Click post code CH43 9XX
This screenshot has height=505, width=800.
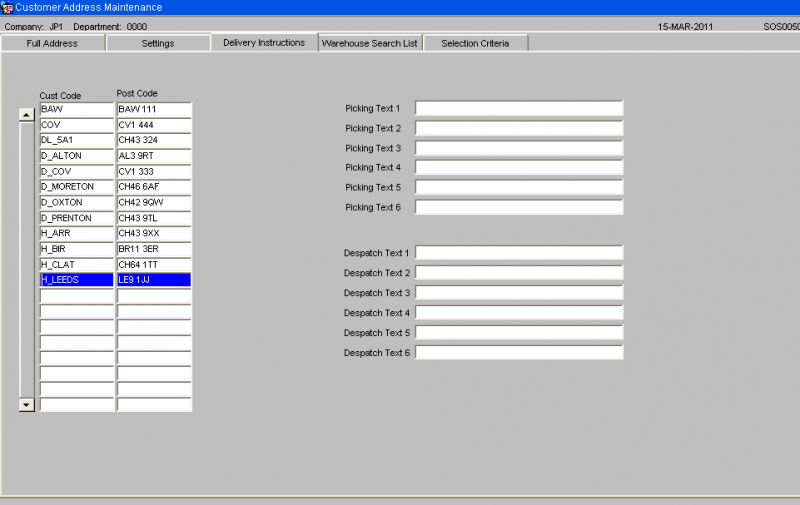click(x=154, y=234)
